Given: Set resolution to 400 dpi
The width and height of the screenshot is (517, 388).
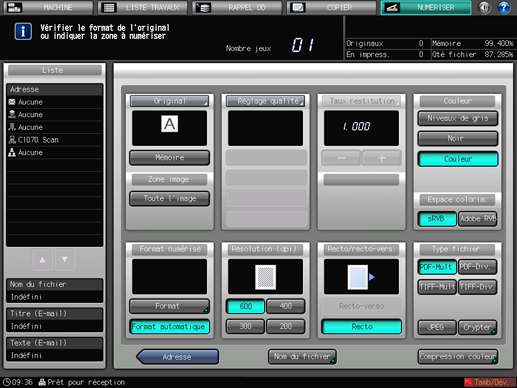Looking at the screenshot, I should tap(286, 306).
